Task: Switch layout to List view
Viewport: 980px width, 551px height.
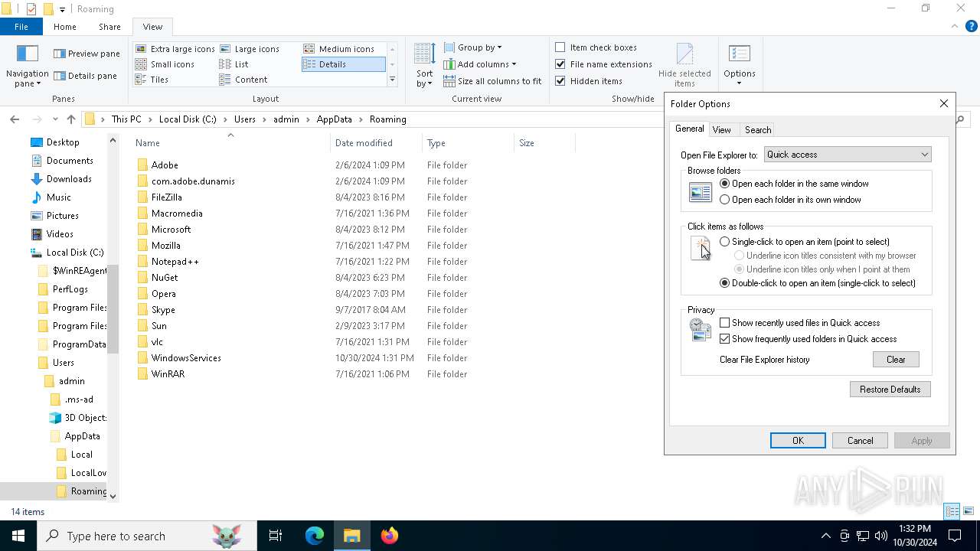Action: 234,64
